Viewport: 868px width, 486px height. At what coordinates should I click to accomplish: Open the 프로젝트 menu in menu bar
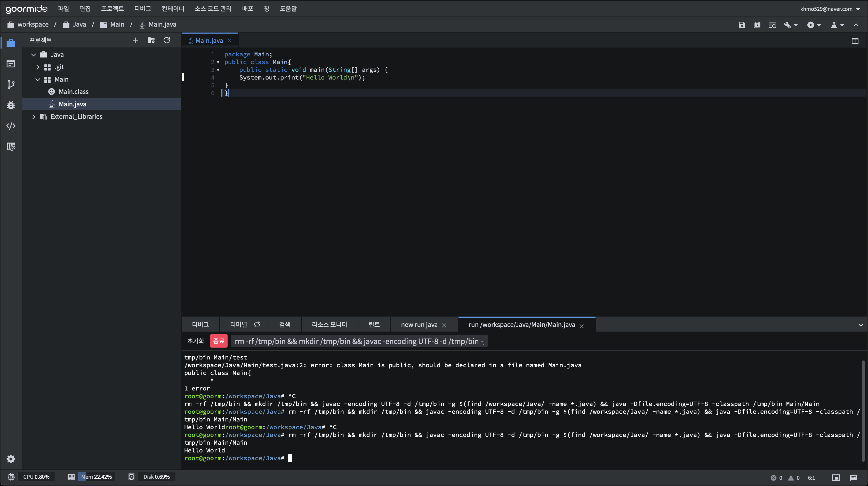(x=112, y=9)
